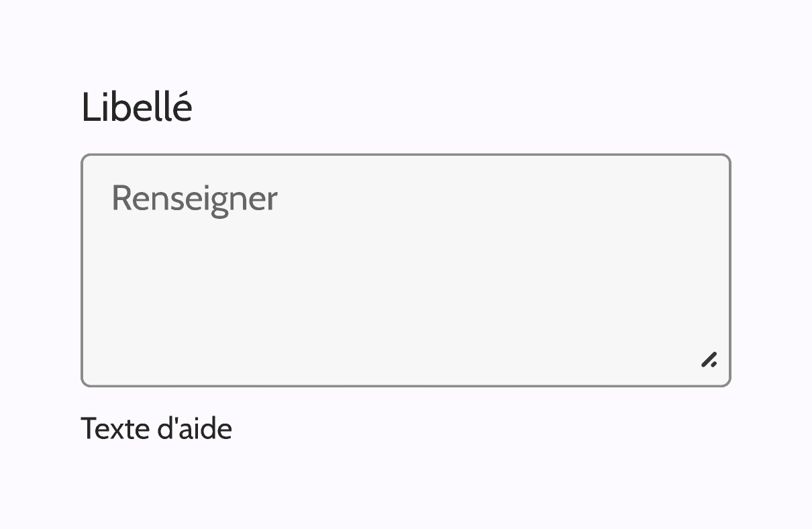Select the Libellé heading text
The width and height of the screenshot is (812, 529).
[x=136, y=106]
